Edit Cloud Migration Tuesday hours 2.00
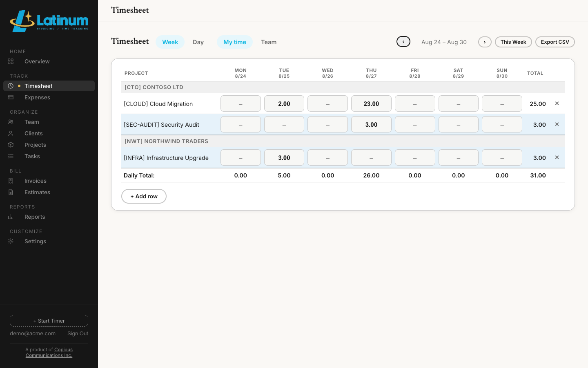 284,103
